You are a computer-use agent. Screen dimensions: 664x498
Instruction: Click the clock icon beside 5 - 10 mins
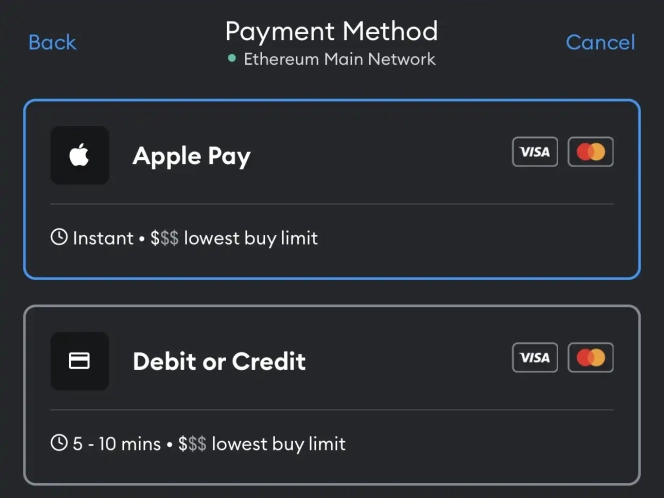[x=59, y=443]
